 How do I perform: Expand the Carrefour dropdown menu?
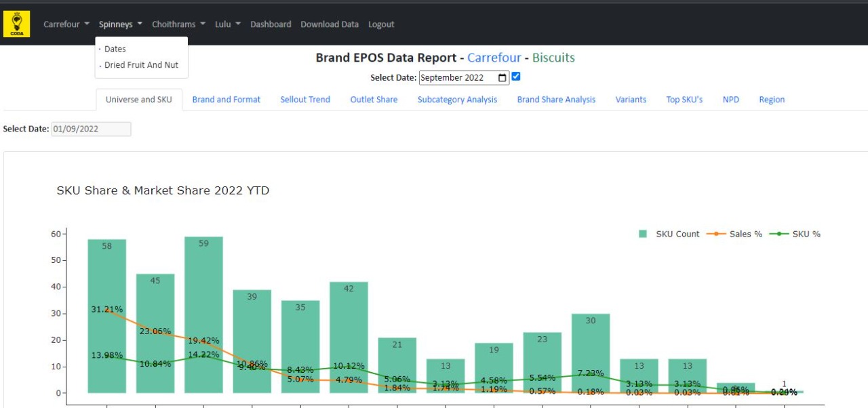tap(66, 24)
